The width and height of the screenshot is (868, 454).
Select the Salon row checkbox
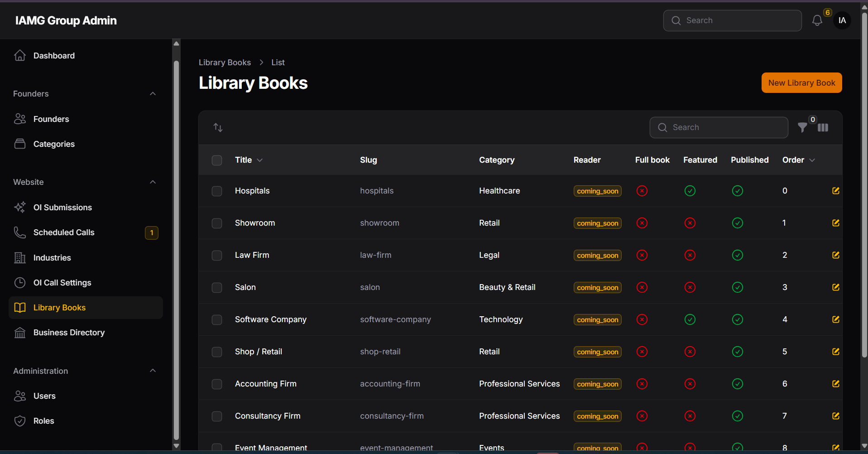coord(217,288)
